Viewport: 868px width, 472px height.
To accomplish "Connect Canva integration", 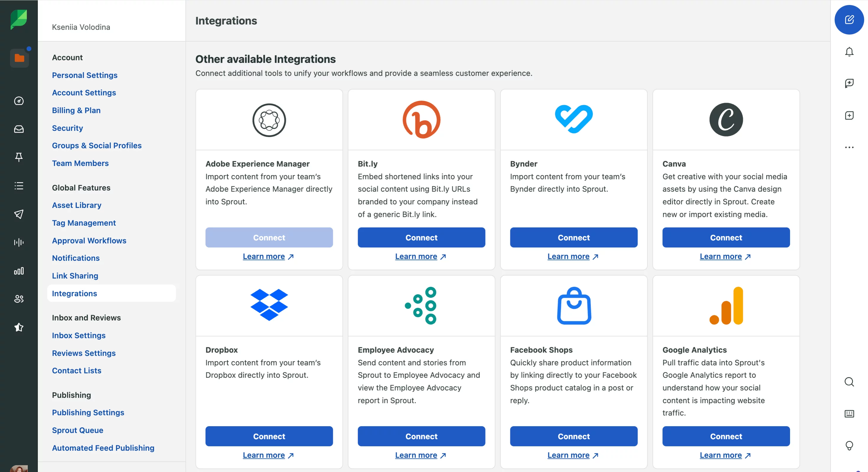I will 726,237.
